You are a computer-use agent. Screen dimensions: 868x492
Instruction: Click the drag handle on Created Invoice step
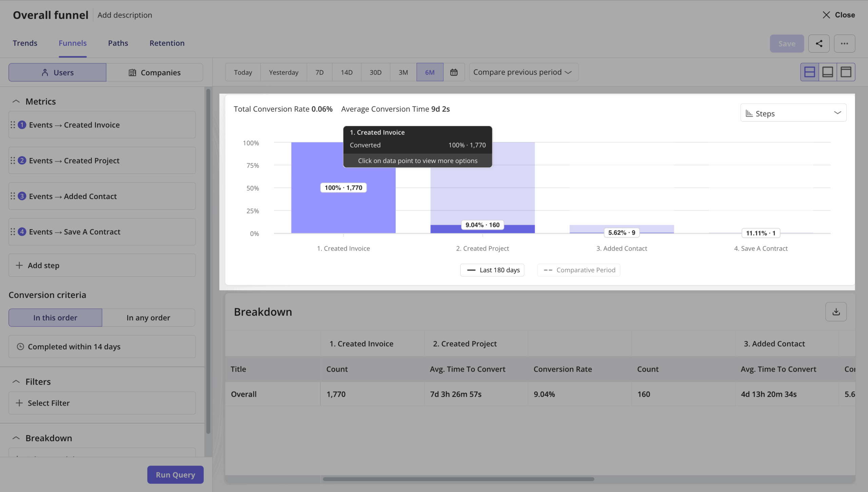pyautogui.click(x=13, y=124)
